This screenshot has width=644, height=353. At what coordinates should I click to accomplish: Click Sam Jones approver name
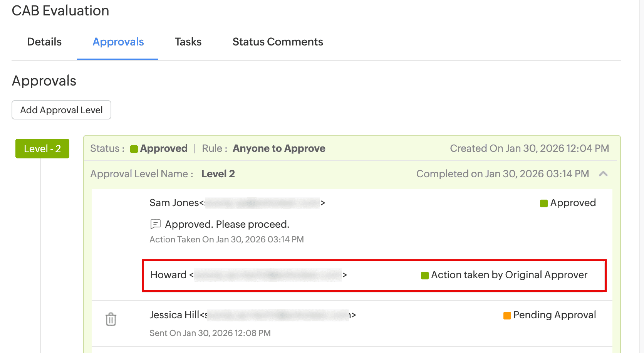[174, 203]
